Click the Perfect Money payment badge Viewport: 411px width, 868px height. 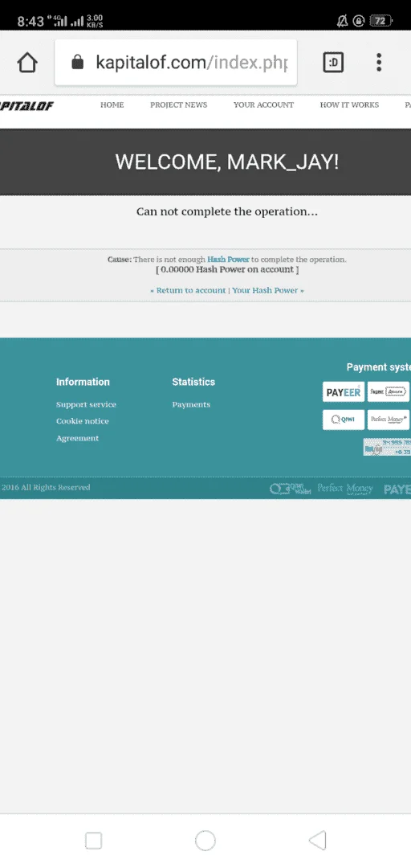tap(389, 420)
